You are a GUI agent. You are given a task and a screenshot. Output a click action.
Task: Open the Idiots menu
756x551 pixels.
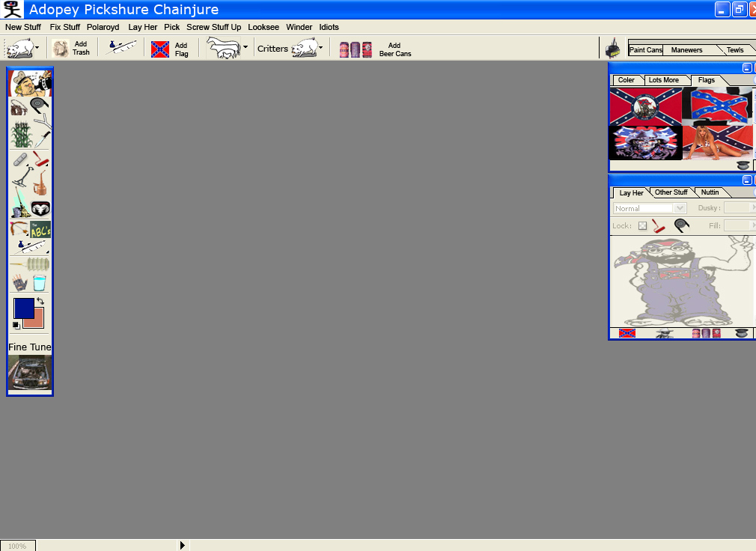pos(329,27)
